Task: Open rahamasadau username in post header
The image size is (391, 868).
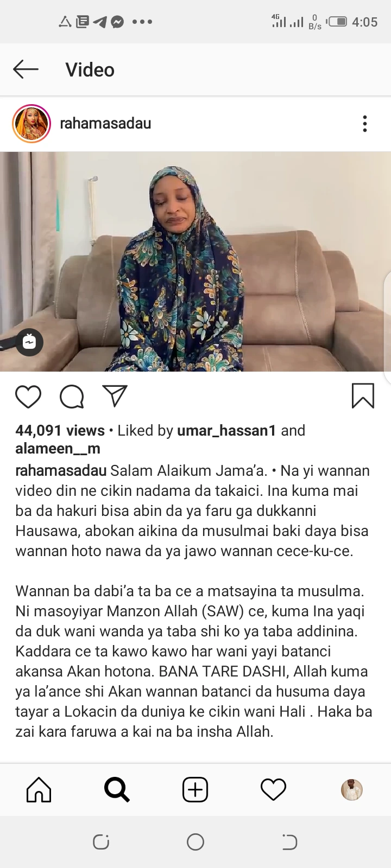Action: pos(105,124)
